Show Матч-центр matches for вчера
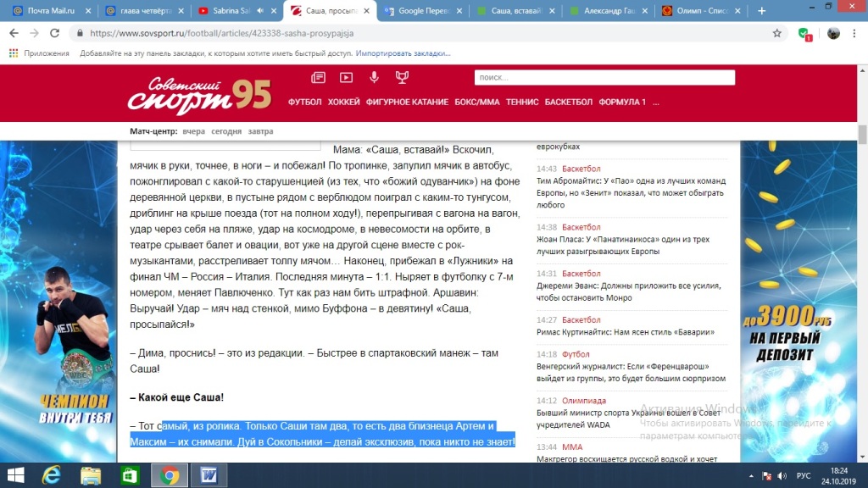 194,131
